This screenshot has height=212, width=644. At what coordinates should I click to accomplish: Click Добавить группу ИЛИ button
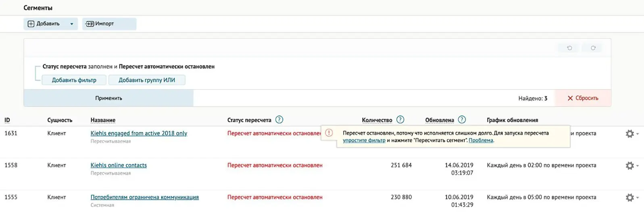click(x=147, y=80)
